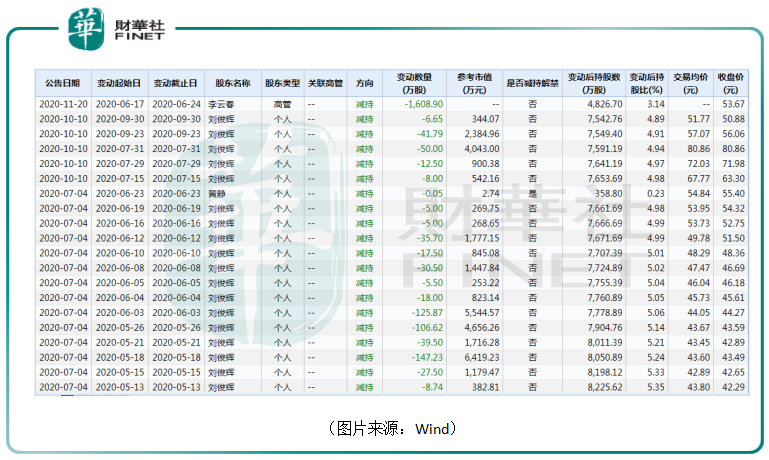The width and height of the screenshot is (769, 460).
Task: Click the 8,225.62 holdings cell
Action: [x=605, y=387]
